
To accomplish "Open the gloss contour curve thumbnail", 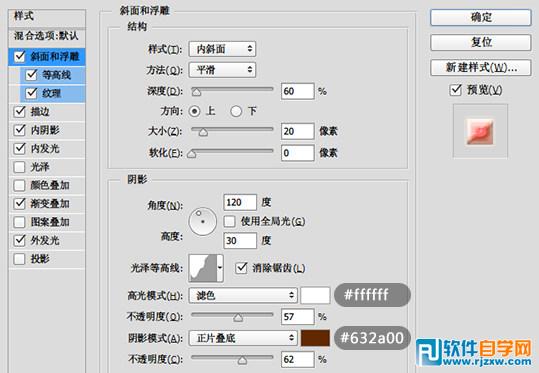I will (x=203, y=268).
